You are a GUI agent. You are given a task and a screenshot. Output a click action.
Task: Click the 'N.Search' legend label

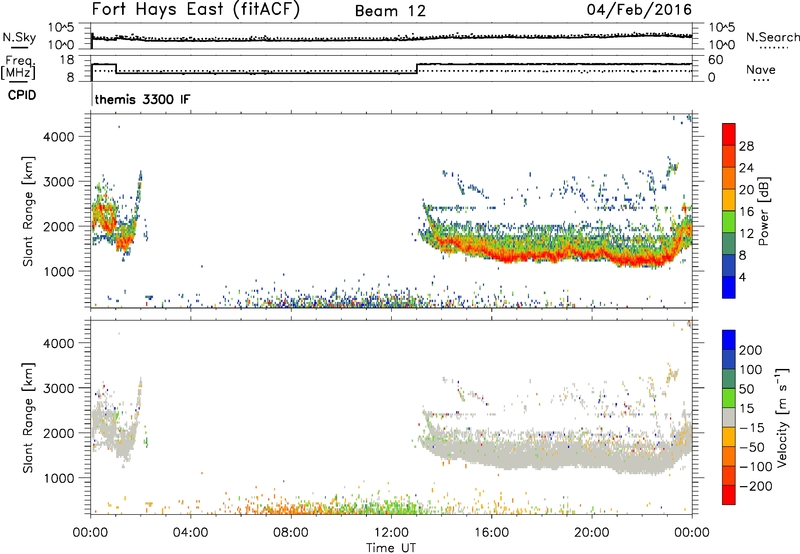772,37
